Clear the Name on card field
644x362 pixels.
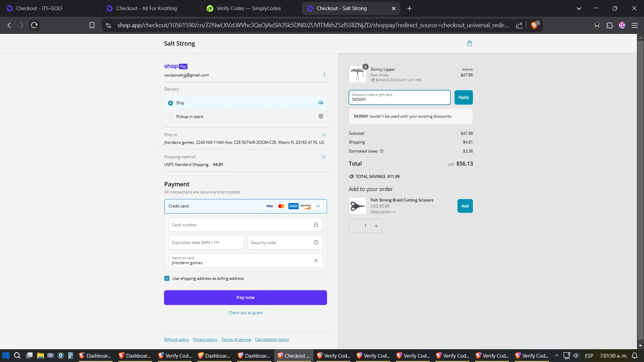click(x=316, y=260)
